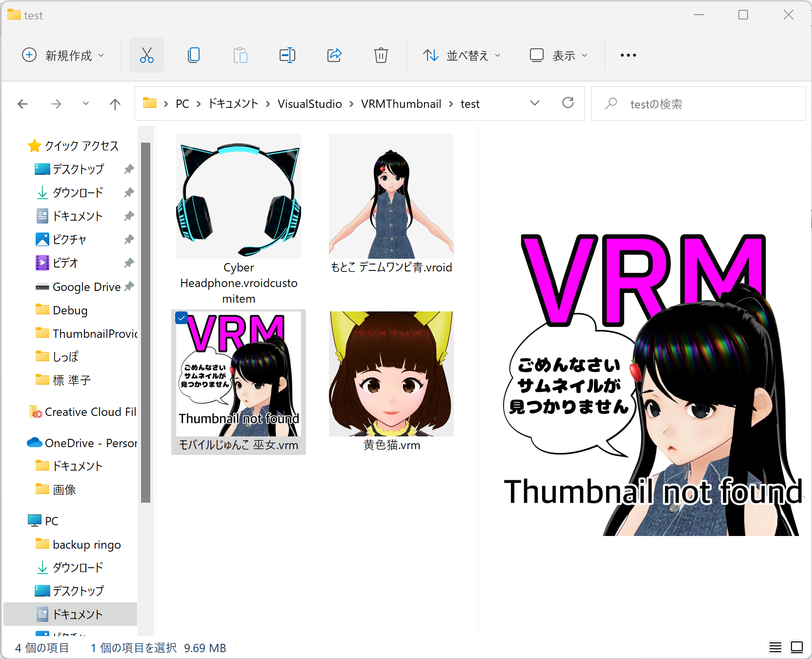
Task: Open the see-more ellipsis menu
Action: [628, 55]
